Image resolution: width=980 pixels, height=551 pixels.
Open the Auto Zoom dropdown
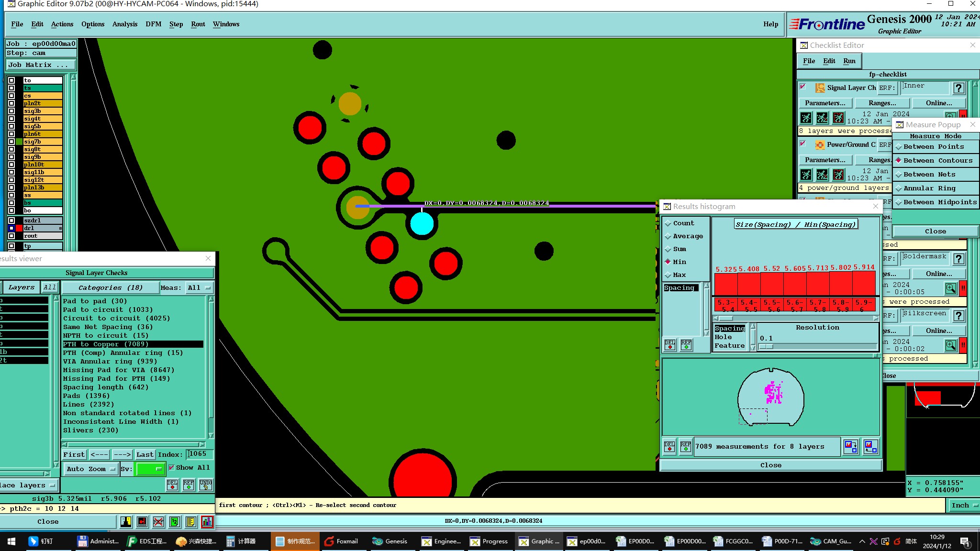[x=91, y=469]
